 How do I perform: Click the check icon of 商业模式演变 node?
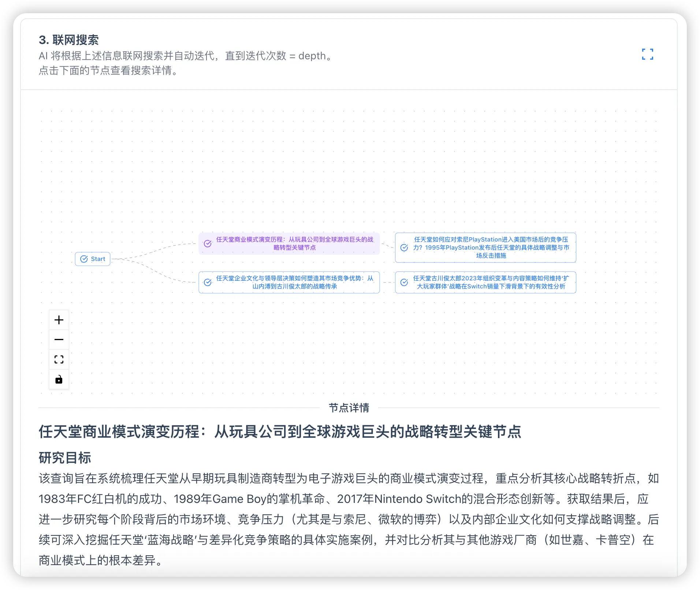[x=208, y=243]
